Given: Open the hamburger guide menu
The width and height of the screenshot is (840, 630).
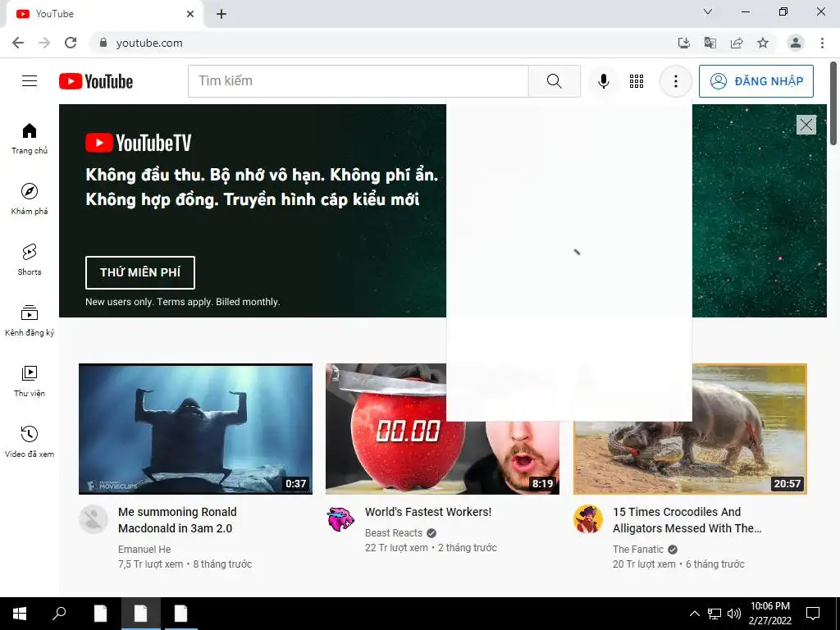Looking at the screenshot, I should 30,81.
